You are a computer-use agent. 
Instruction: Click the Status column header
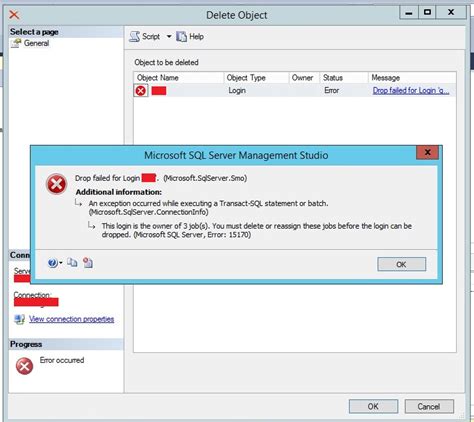coord(344,78)
